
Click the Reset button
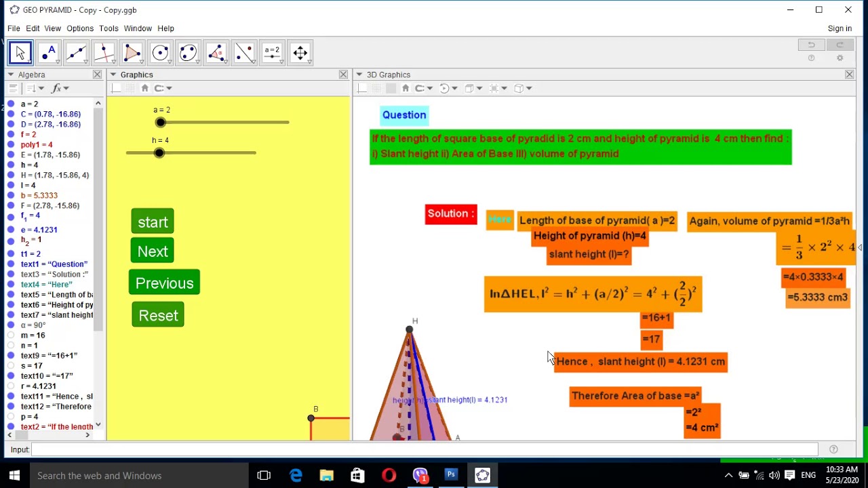point(158,315)
